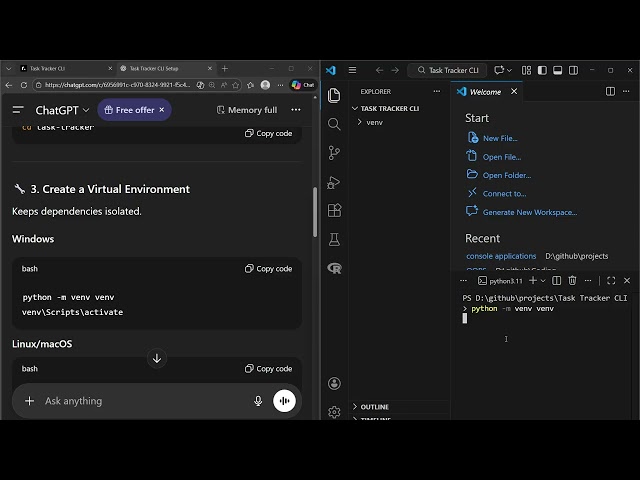Switch to Task Tracker CLI browser tab
This screenshot has height=480, width=640.
click(66, 69)
